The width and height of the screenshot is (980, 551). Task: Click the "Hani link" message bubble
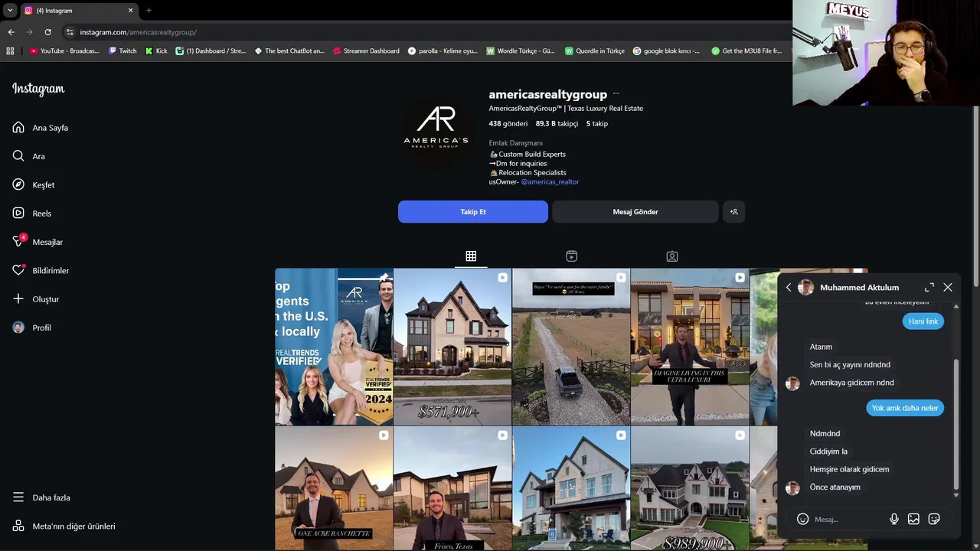[923, 321]
